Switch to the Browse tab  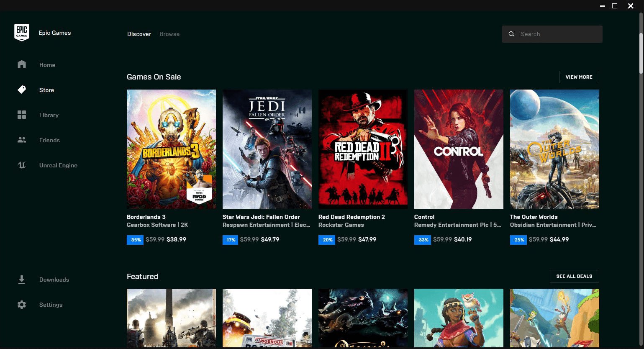coord(169,34)
